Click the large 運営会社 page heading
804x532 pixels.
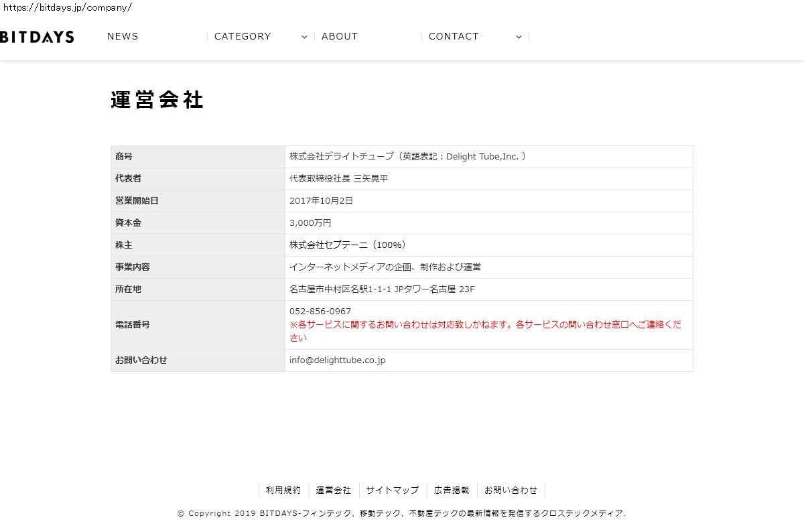click(157, 100)
